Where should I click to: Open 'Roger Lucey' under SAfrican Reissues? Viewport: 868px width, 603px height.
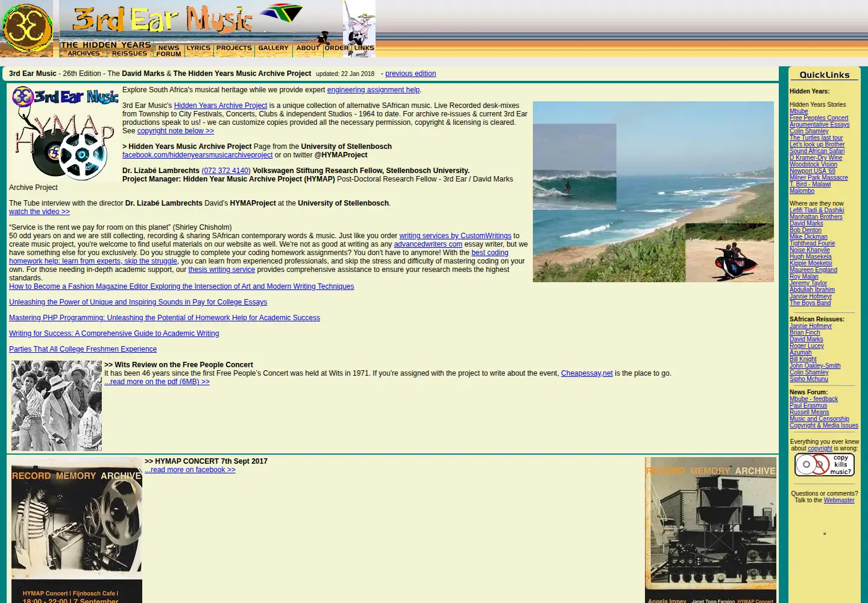pyautogui.click(x=807, y=346)
